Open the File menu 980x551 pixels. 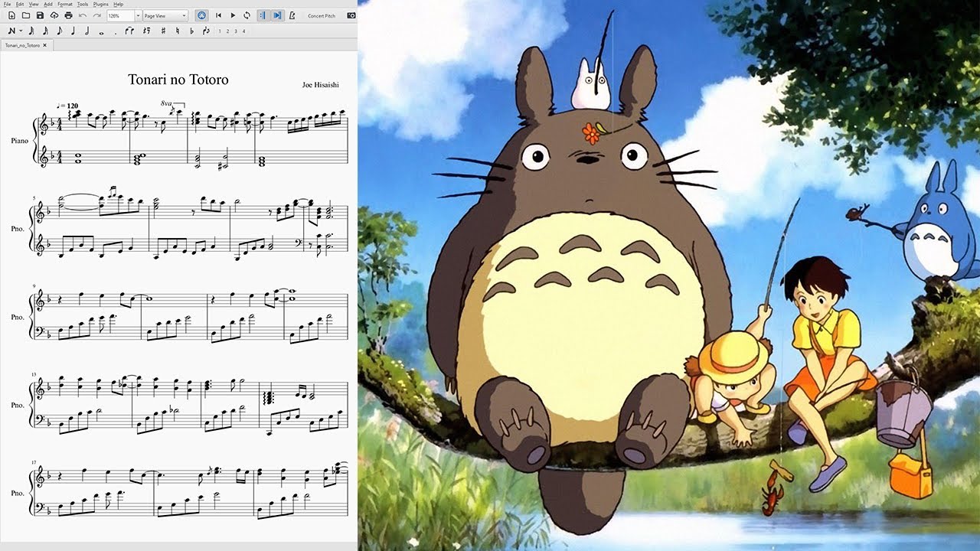[7, 5]
